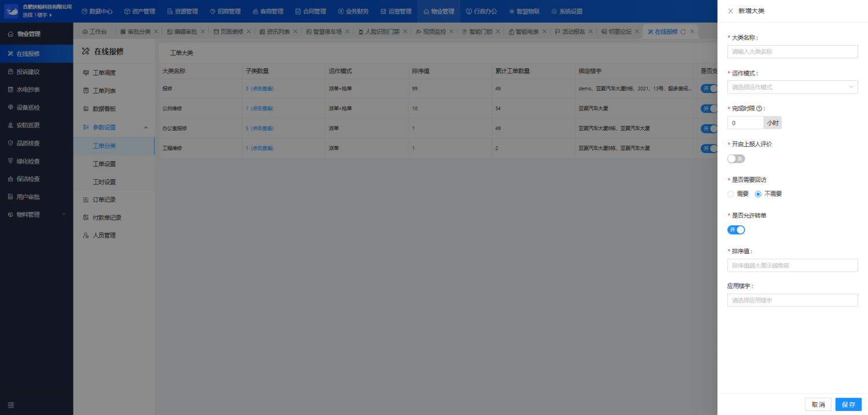Click the 排序值 input field
868x415 pixels.
[x=792, y=265]
